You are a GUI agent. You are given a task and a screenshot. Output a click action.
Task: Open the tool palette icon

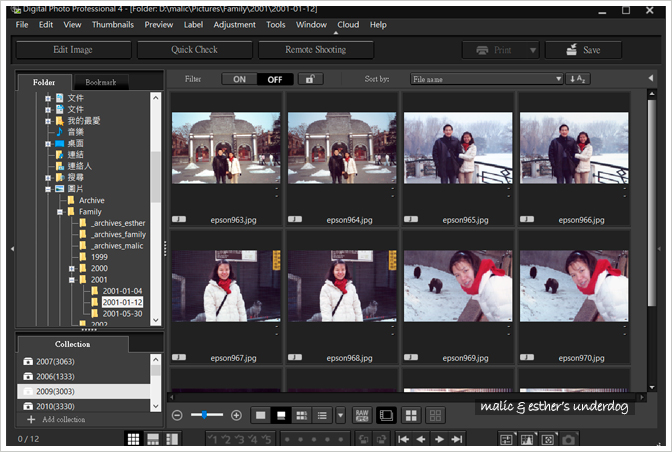(507, 439)
